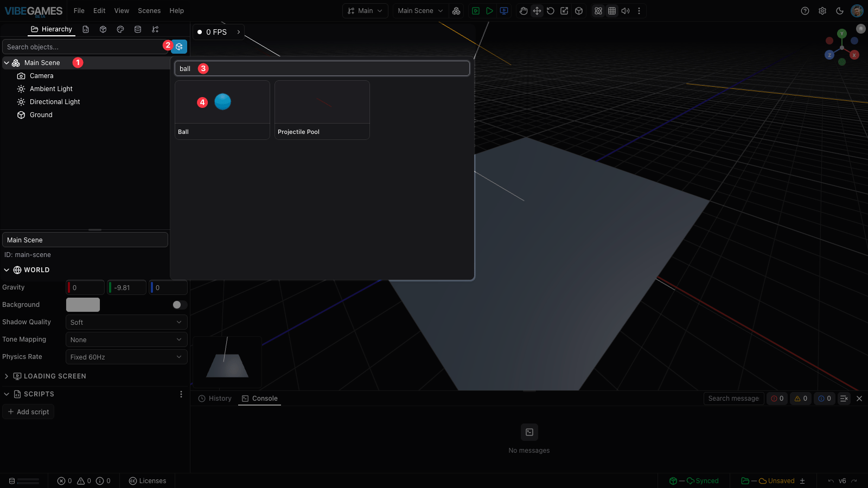Open the prefabs cube tab icon
The height and width of the screenshot is (488, 868).
[x=103, y=29]
